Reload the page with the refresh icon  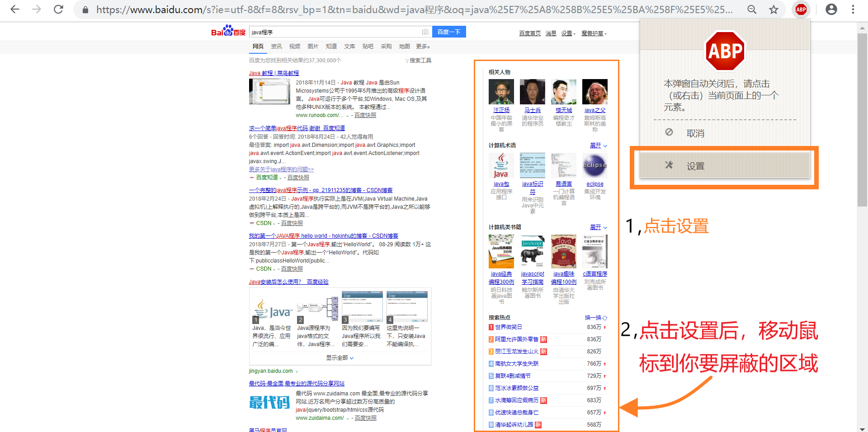(x=58, y=9)
